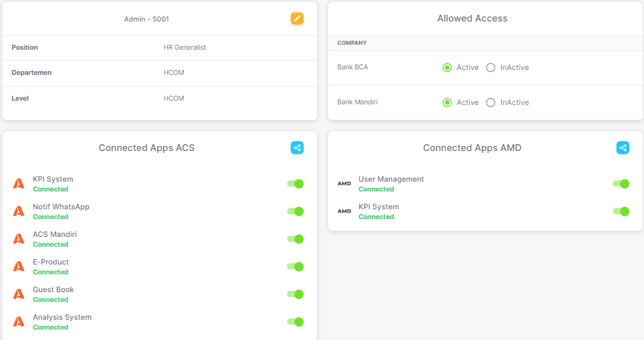Toggle the Analysis System connection switch
The image size is (644, 340).
coord(296,322)
